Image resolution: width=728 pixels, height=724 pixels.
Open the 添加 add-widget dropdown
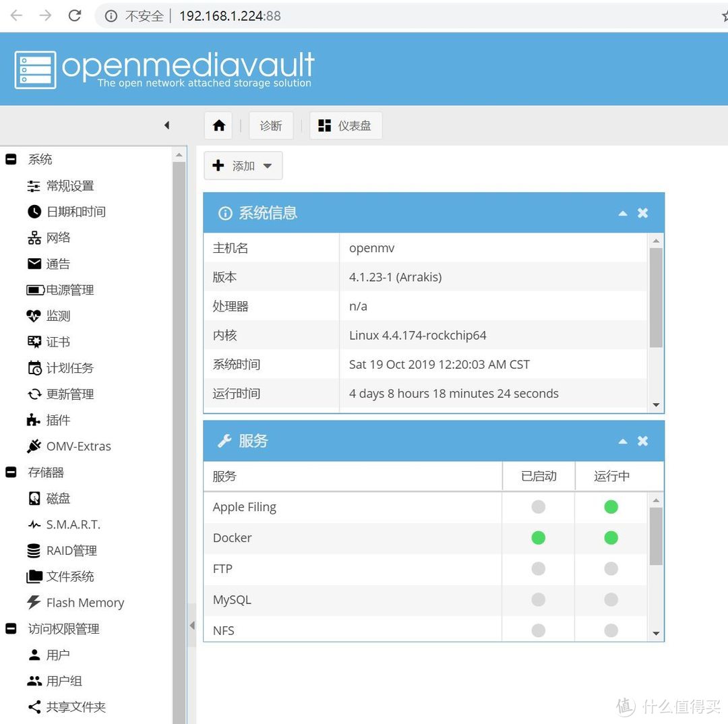[243, 165]
